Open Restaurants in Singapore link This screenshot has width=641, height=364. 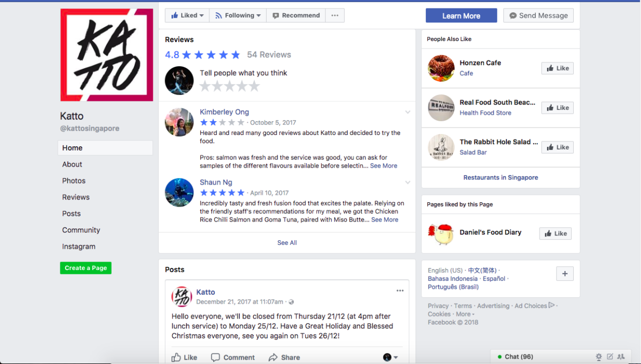pos(500,177)
